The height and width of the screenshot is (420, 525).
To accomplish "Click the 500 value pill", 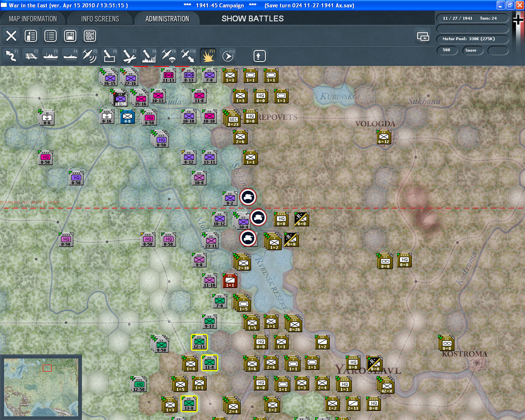I will [447, 50].
